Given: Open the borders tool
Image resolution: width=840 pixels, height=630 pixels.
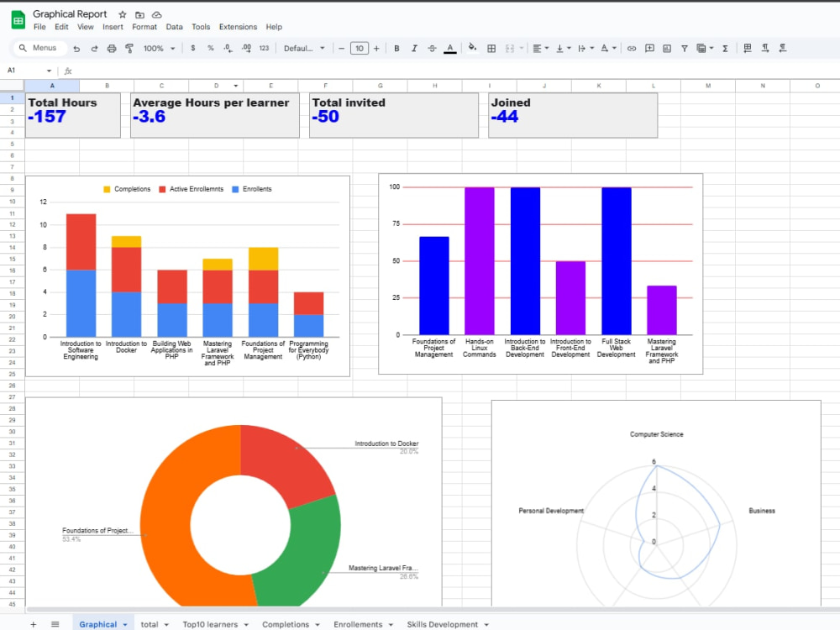Looking at the screenshot, I should (x=491, y=48).
